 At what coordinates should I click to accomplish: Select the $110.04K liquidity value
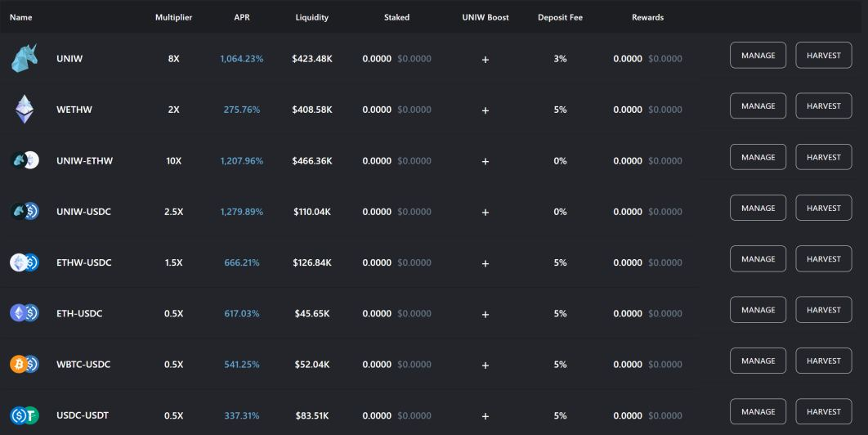(x=312, y=212)
